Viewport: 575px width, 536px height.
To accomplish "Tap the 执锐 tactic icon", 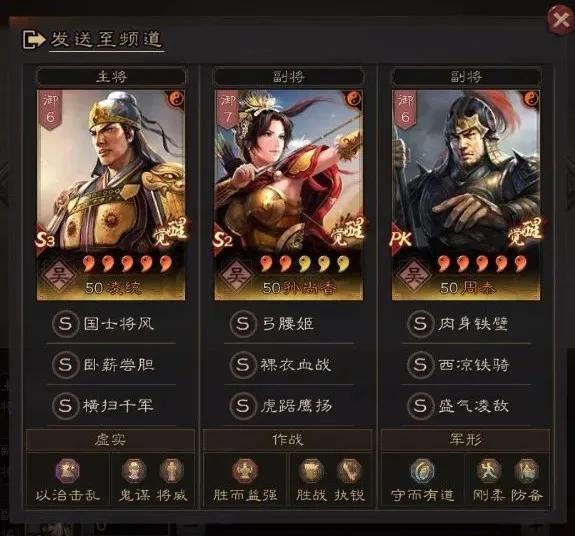I will [349, 470].
